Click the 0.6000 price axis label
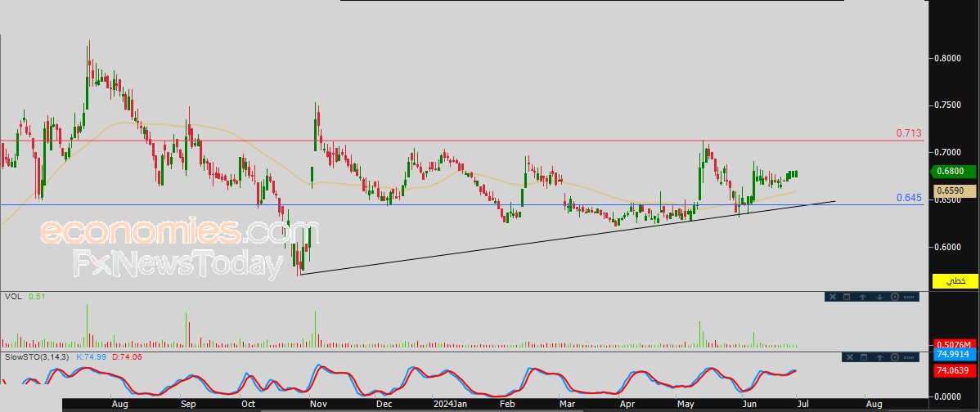This screenshot has height=412, width=980. click(x=947, y=247)
